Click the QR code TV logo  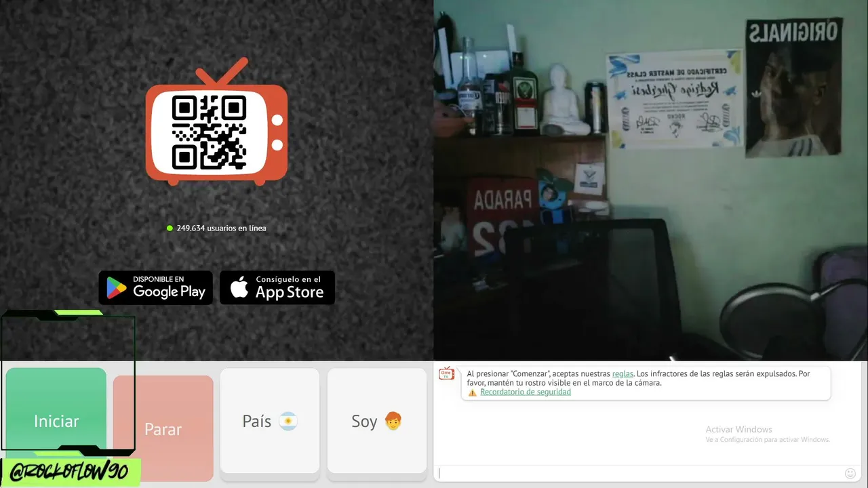pyautogui.click(x=216, y=123)
